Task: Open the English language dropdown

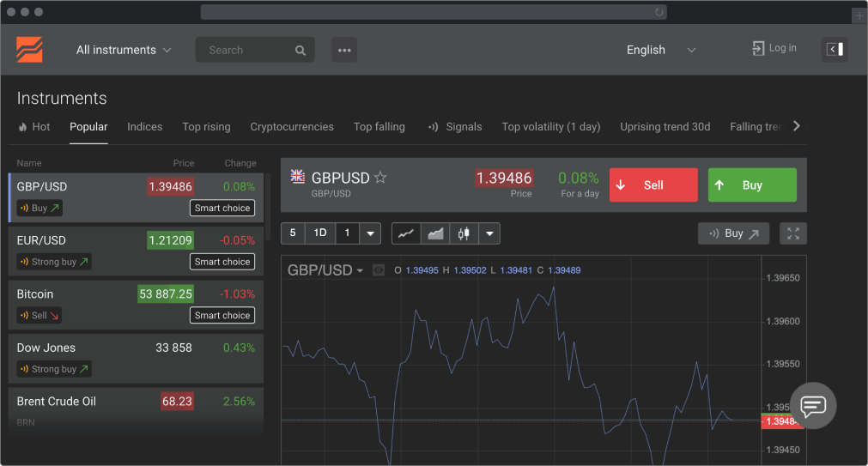Action: pyautogui.click(x=660, y=50)
